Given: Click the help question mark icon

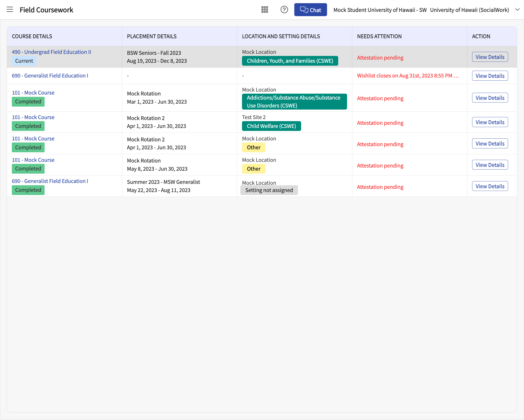Looking at the screenshot, I should point(284,10).
